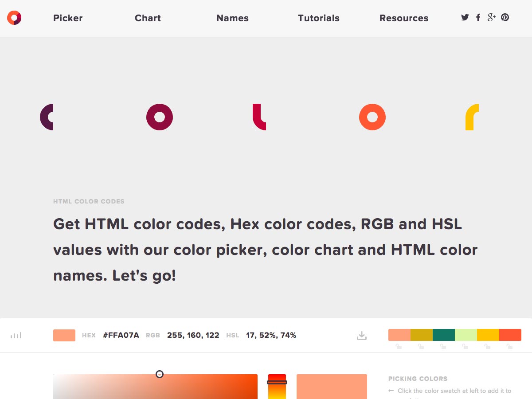Select the dark green swatch in the palette bar
Screen dimensions: 532x399
[x=444, y=335]
